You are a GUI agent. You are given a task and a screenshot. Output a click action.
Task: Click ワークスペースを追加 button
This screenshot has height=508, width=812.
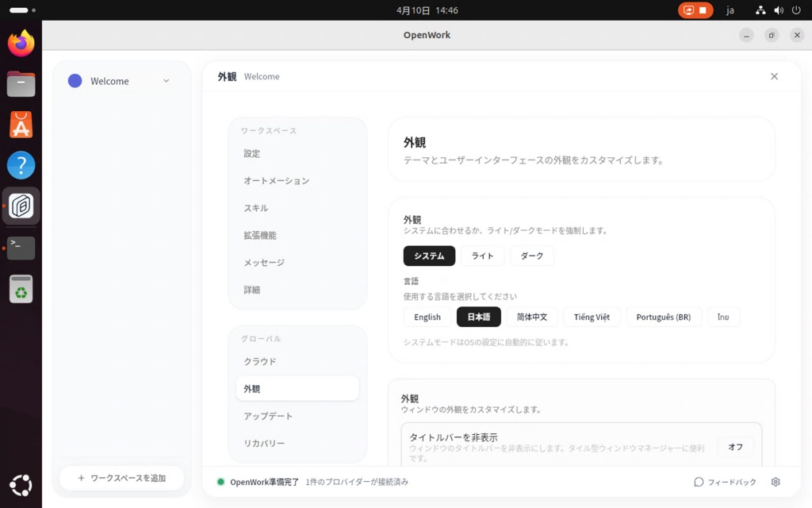121,478
